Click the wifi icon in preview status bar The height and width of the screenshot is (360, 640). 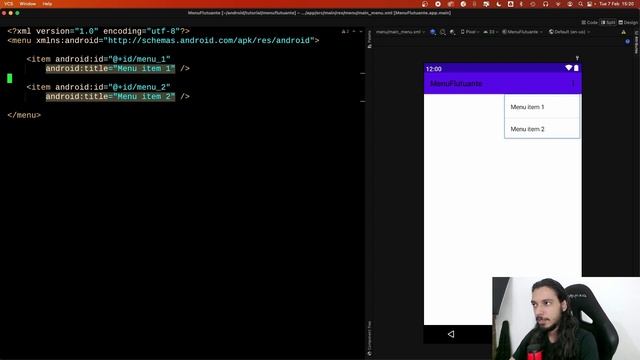(x=568, y=68)
